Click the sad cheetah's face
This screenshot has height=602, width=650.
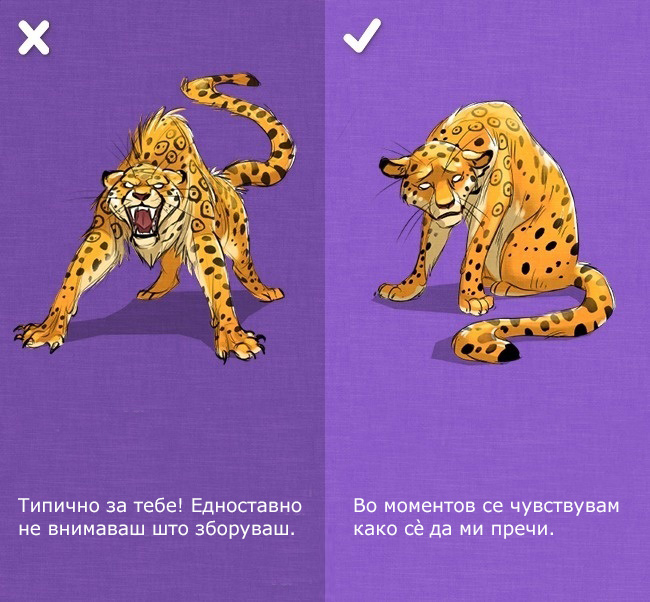[x=441, y=187]
